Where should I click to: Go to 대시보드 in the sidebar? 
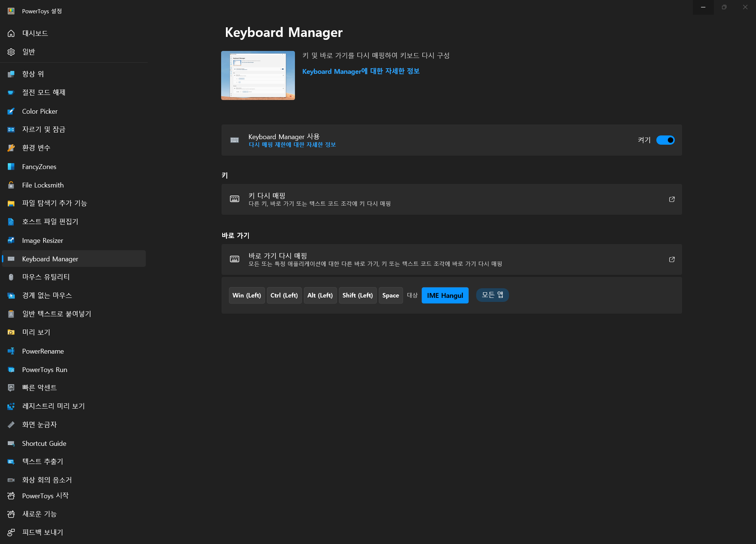[35, 33]
